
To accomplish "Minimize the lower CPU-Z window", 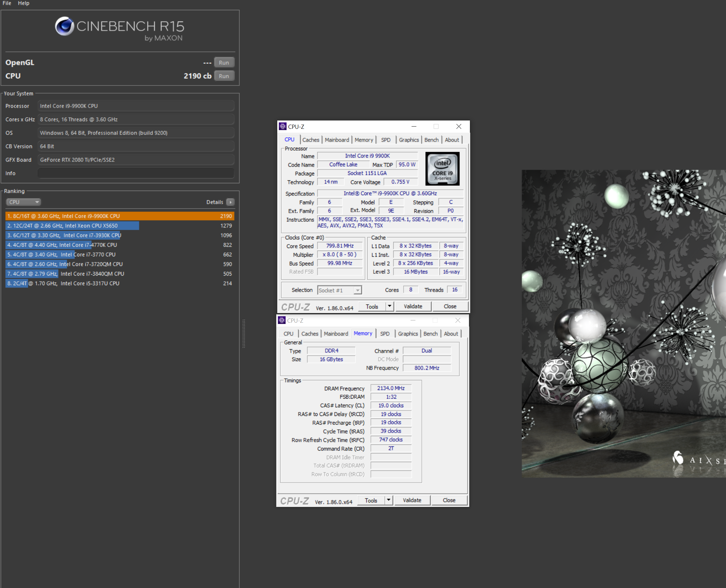I will (413, 320).
